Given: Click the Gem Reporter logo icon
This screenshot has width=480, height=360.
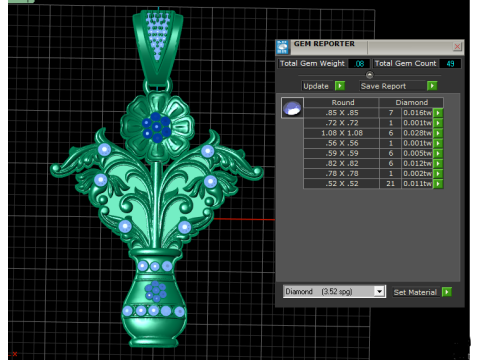Looking at the screenshot, I should 283,47.
